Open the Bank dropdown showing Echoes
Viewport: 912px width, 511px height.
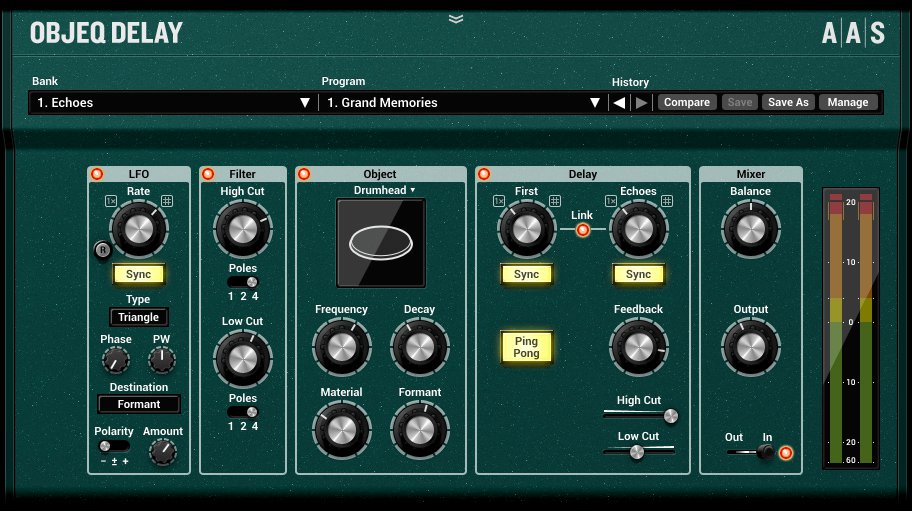[174, 102]
